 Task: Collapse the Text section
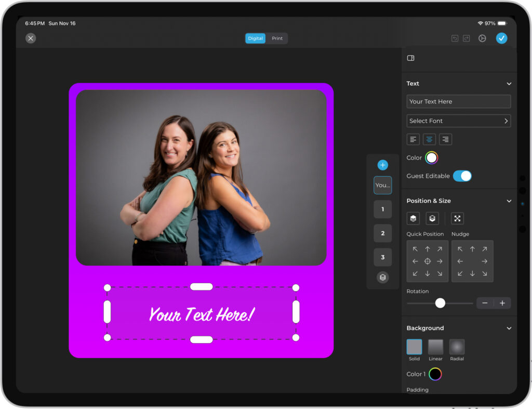coord(509,84)
